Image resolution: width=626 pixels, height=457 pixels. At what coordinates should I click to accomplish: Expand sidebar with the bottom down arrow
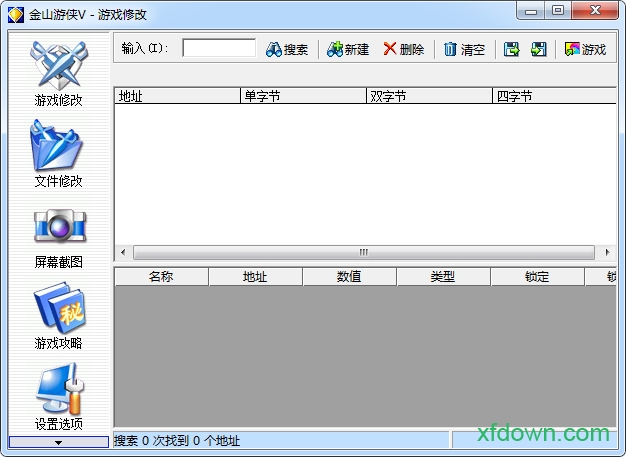tap(59, 442)
